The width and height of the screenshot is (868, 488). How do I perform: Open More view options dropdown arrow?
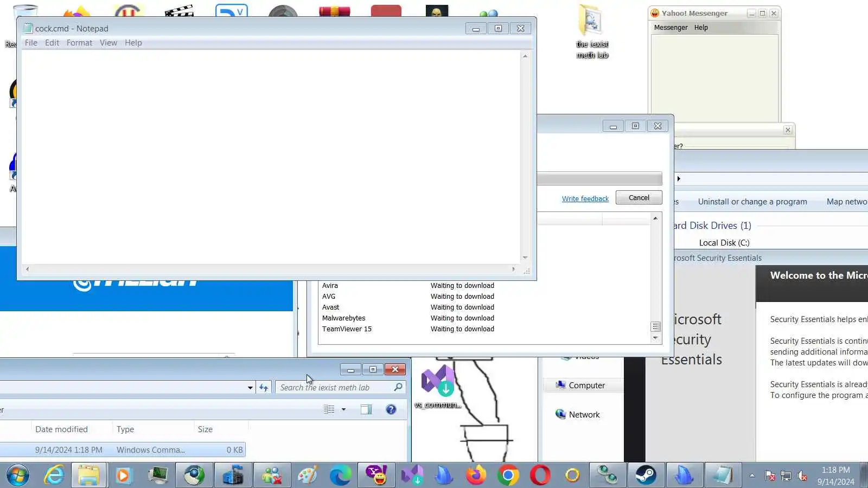[x=343, y=409]
